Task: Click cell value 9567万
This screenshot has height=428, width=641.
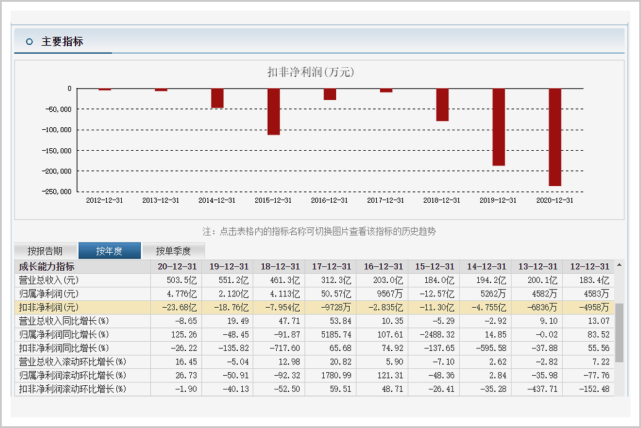Action: (390, 294)
